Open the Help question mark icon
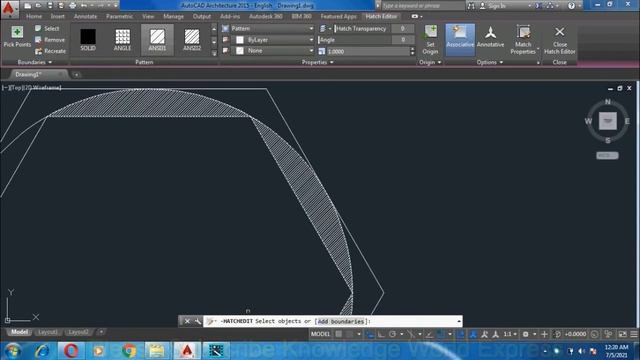The image size is (640, 360). (571, 6)
